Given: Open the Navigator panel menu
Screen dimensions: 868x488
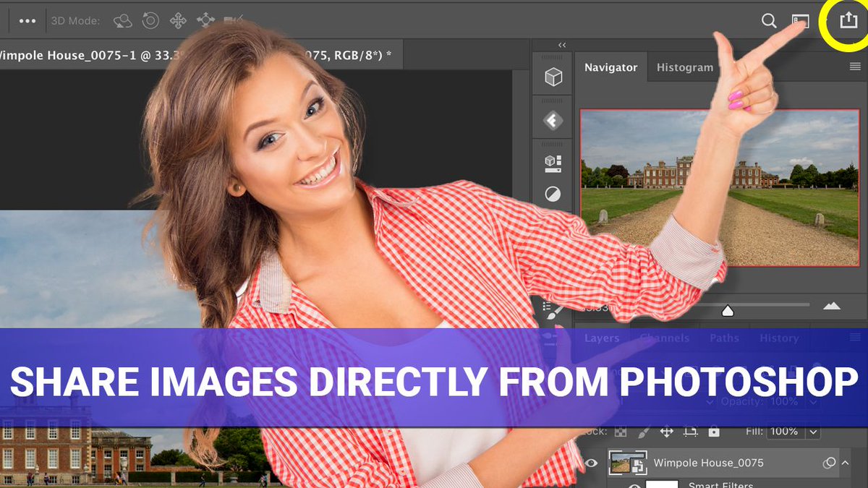Looking at the screenshot, I should pyautogui.click(x=855, y=67).
